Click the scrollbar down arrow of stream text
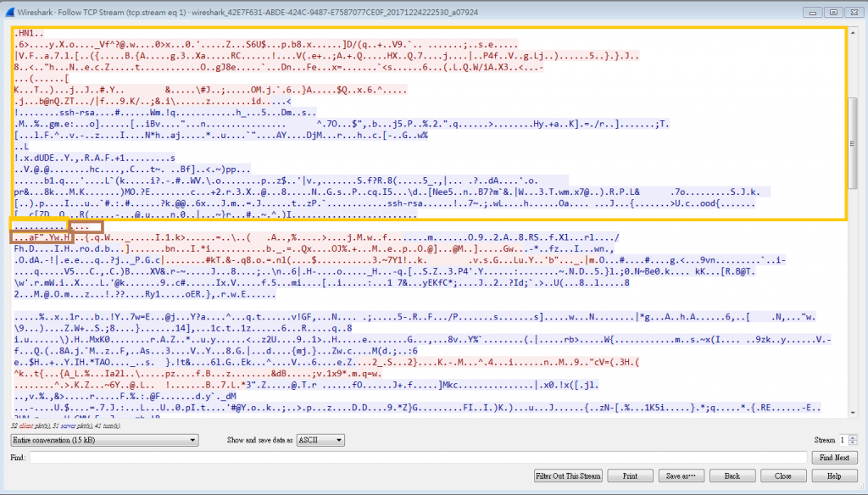Viewport: 868px width, 495px height. 853,413
